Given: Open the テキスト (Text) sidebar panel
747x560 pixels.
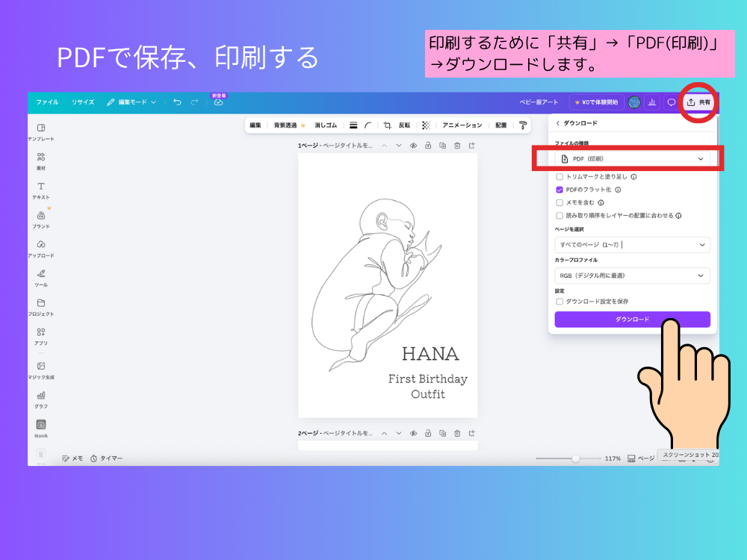Looking at the screenshot, I should pyautogui.click(x=41, y=190).
